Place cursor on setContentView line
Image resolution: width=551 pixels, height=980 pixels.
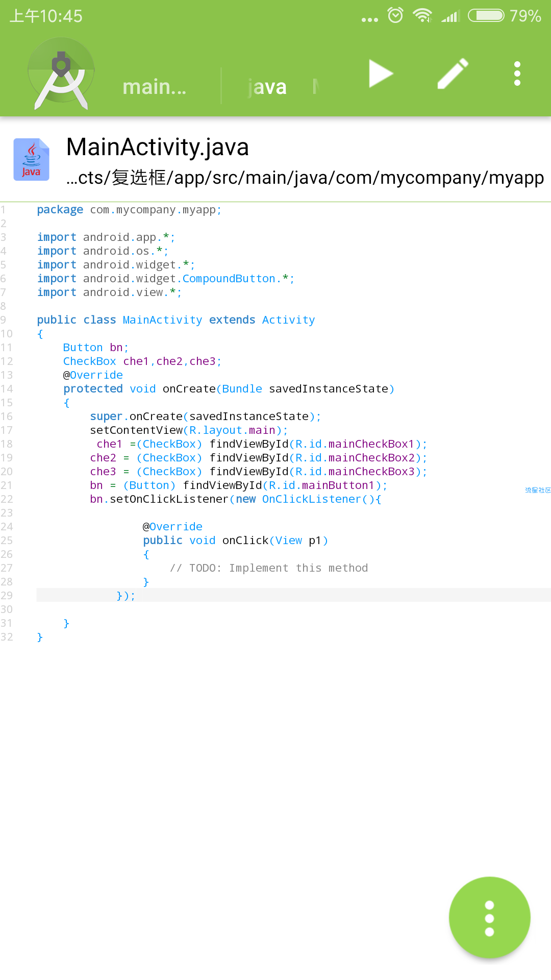[x=189, y=430]
